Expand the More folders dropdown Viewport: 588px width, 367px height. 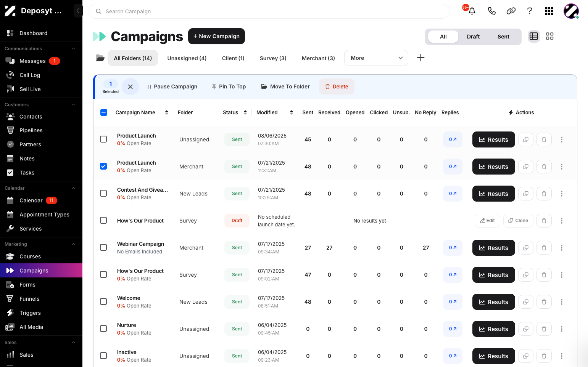376,58
